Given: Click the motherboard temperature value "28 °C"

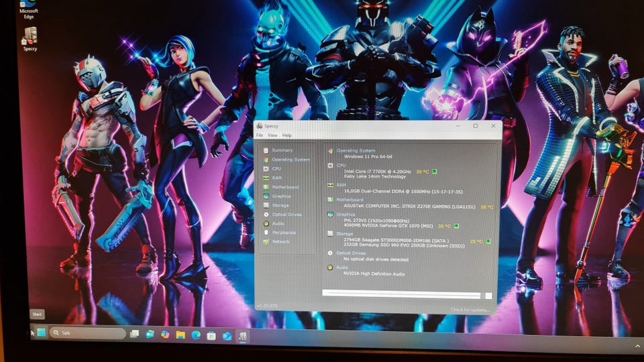Looking at the screenshot, I should 487,207.
